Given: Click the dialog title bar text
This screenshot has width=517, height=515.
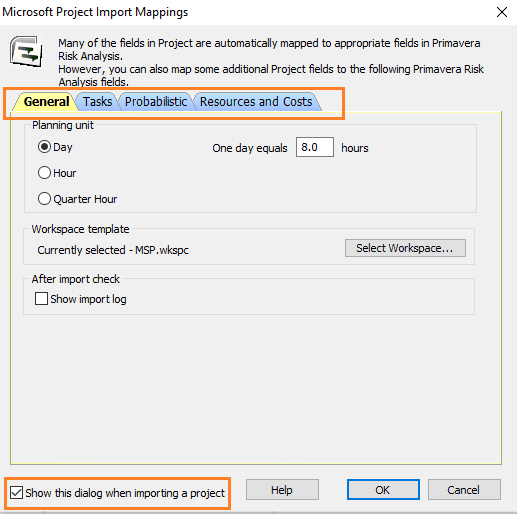Looking at the screenshot, I should [95, 12].
